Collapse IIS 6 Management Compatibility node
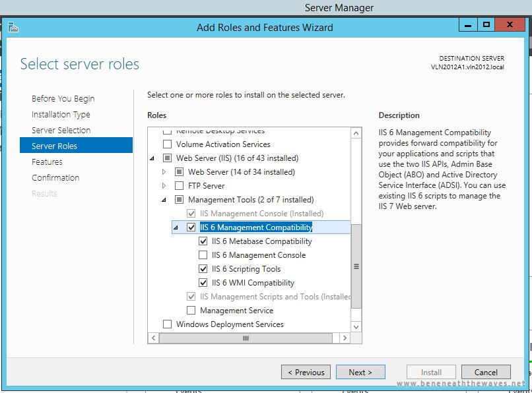This screenshot has height=393, width=532. coord(176,227)
